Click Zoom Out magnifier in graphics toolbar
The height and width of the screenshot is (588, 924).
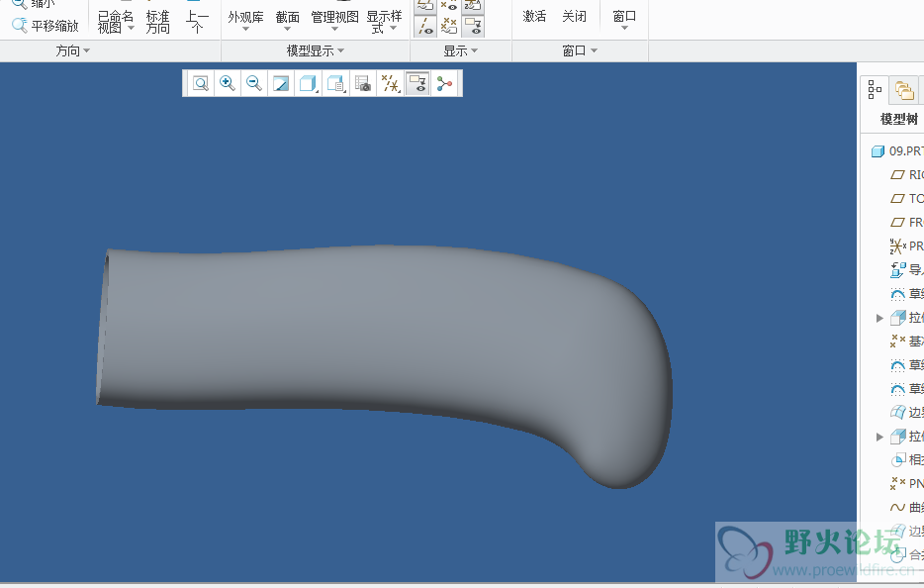(254, 84)
